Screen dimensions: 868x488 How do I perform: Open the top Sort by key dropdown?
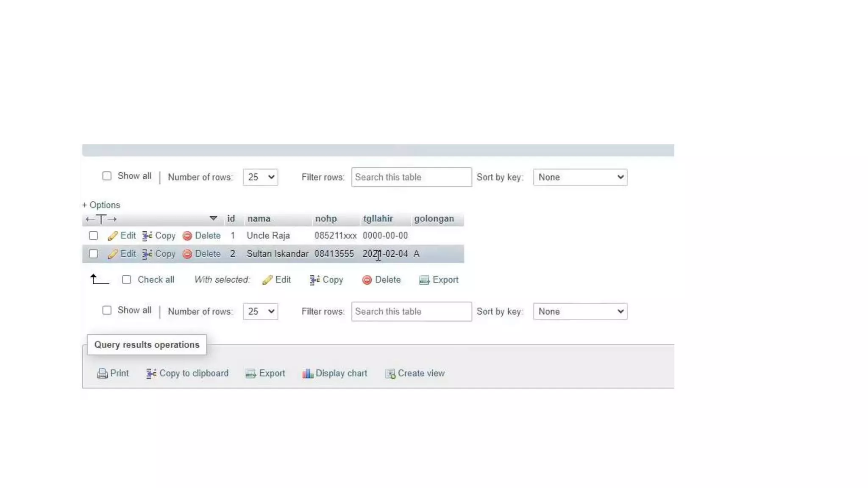click(580, 177)
